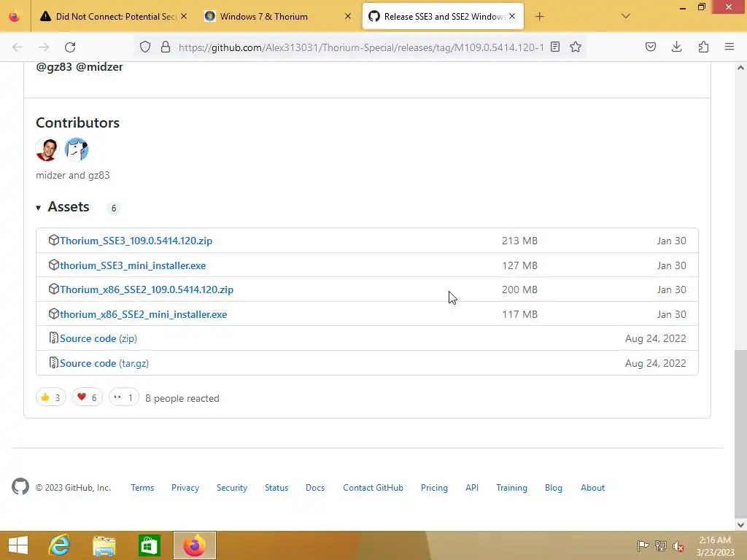
Task: Open the Action Center flag icon
Action: click(x=643, y=545)
